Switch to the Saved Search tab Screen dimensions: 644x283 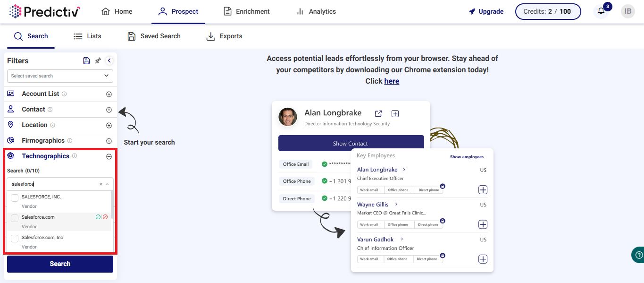coord(154,36)
